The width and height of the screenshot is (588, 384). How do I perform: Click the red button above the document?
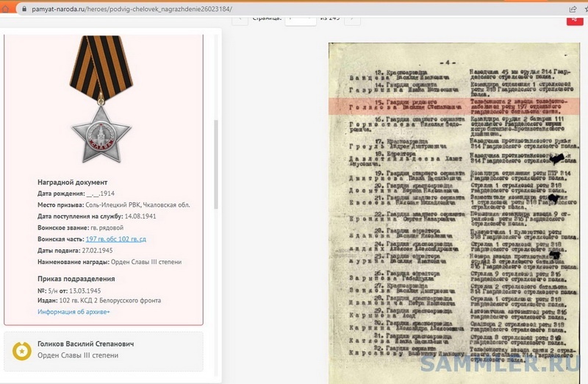pos(575,21)
